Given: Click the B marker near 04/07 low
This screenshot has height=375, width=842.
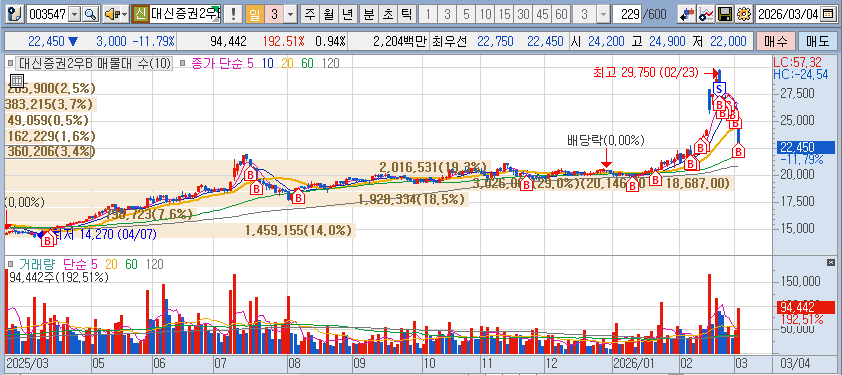Looking at the screenshot, I should pyautogui.click(x=48, y=240).
